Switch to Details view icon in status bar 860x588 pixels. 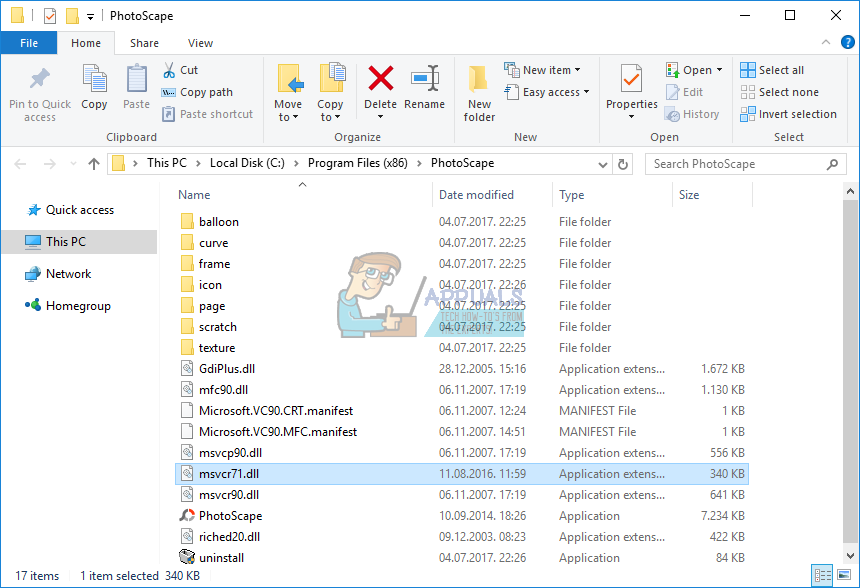coord(822,575)
